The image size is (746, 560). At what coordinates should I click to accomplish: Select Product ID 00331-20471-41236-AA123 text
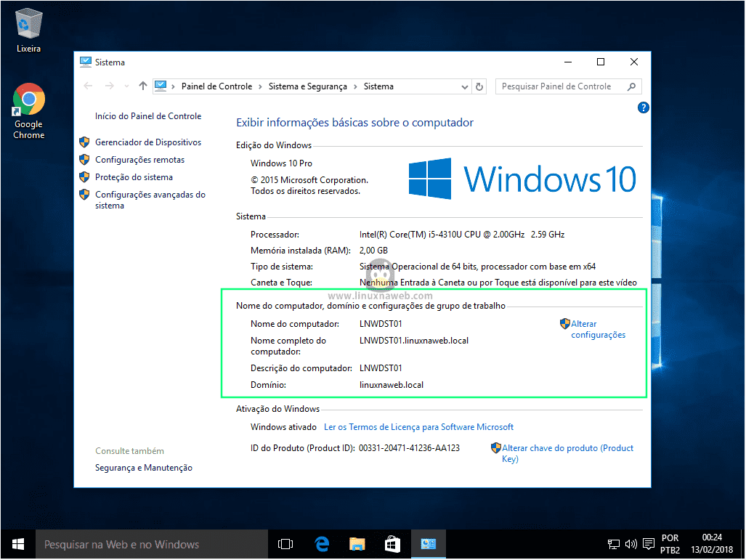click(x=409, y=448)
